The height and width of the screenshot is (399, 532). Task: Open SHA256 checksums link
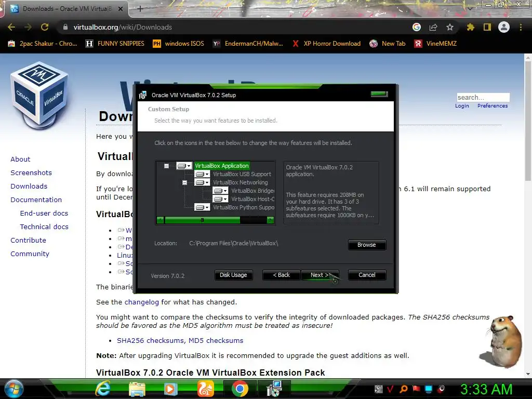coord(150,341)
